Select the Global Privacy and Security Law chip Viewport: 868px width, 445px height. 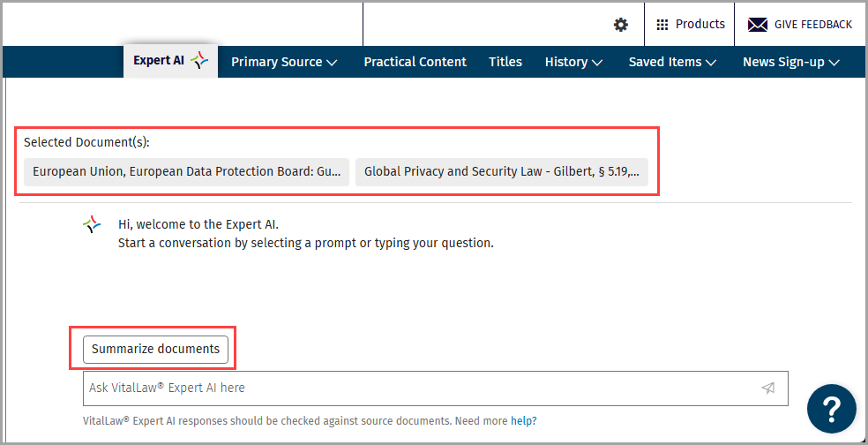(502, 172)
